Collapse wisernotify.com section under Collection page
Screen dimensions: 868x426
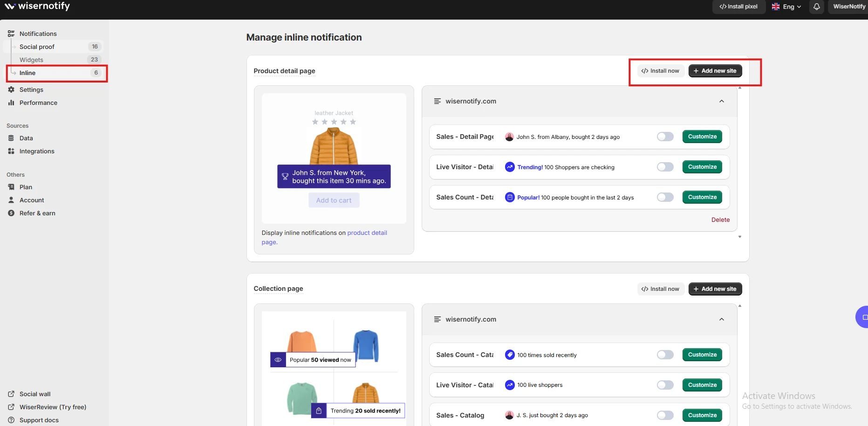click(x=721, y=319)
